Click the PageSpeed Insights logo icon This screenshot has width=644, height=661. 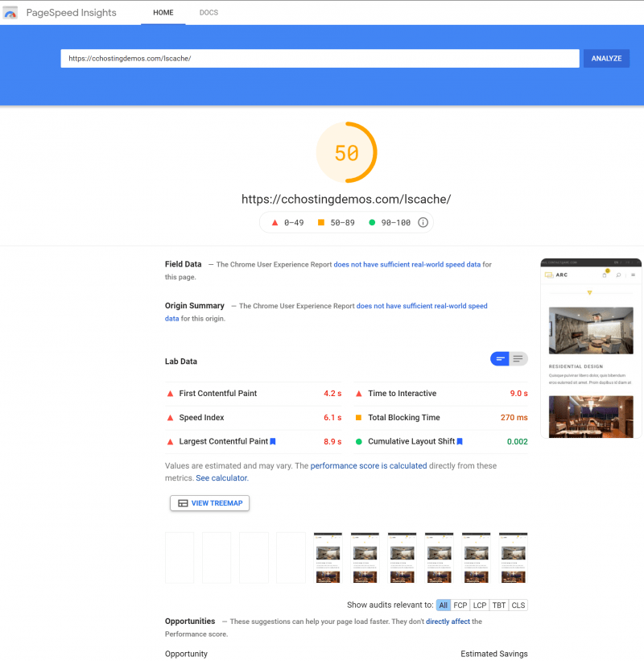click(x=10, y=12)
